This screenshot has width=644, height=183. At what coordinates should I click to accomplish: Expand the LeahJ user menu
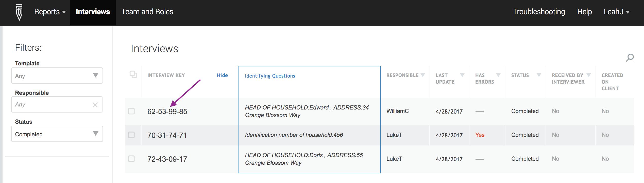pyautogui.click(x=617, y=12)
